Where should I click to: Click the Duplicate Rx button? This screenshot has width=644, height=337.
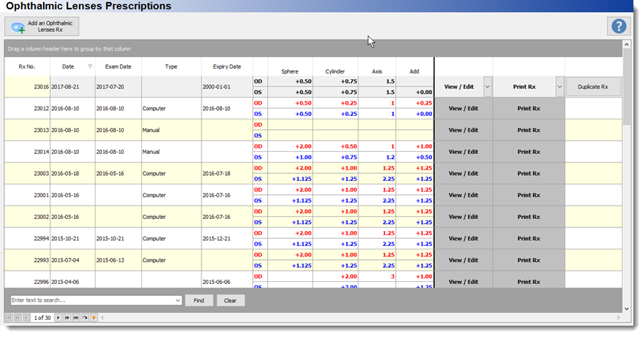(593, 87)
